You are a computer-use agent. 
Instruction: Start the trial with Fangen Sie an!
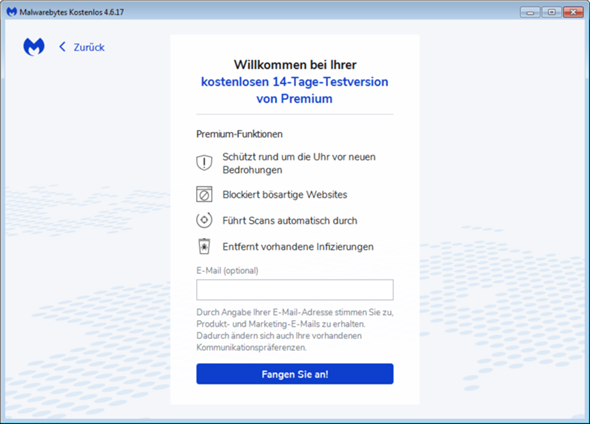click(295, 374)
